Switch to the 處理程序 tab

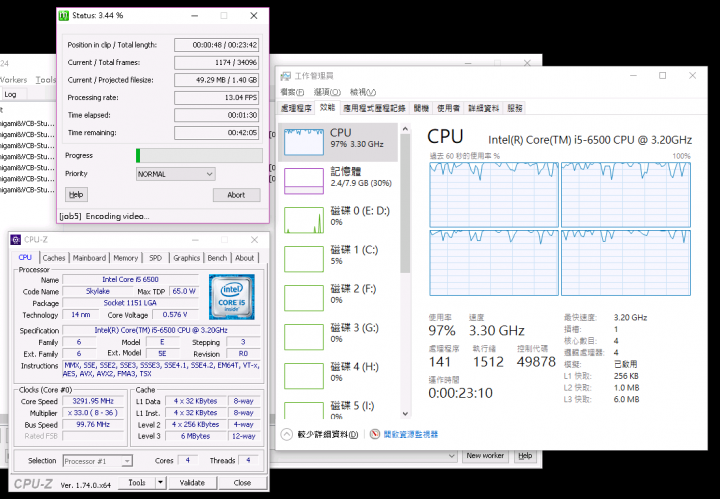(297, 108)
